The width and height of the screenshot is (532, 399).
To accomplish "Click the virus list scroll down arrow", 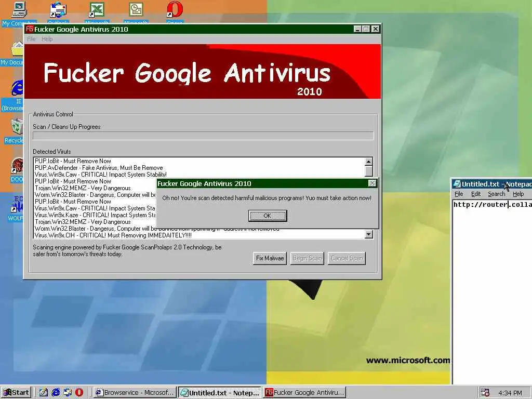I will click(369, 234).
